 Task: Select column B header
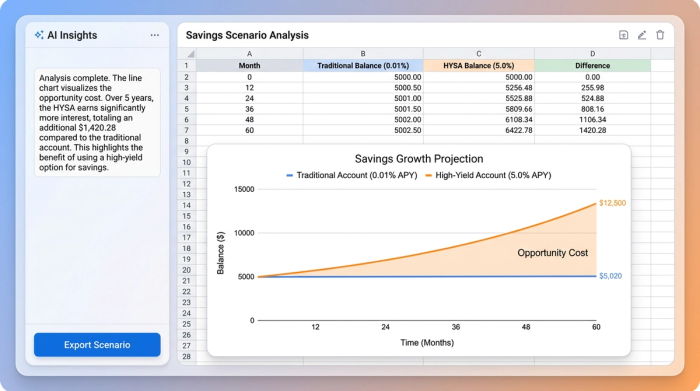click(363, 54)
